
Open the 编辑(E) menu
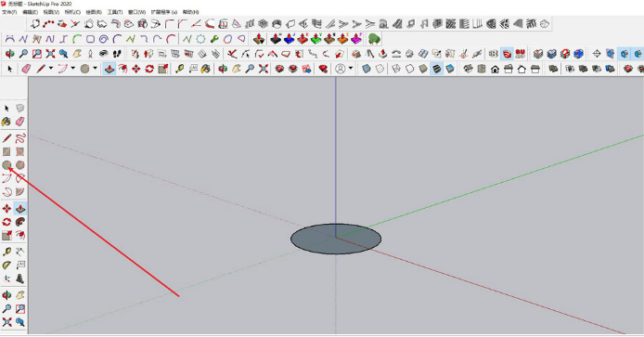tap(30, 12)
